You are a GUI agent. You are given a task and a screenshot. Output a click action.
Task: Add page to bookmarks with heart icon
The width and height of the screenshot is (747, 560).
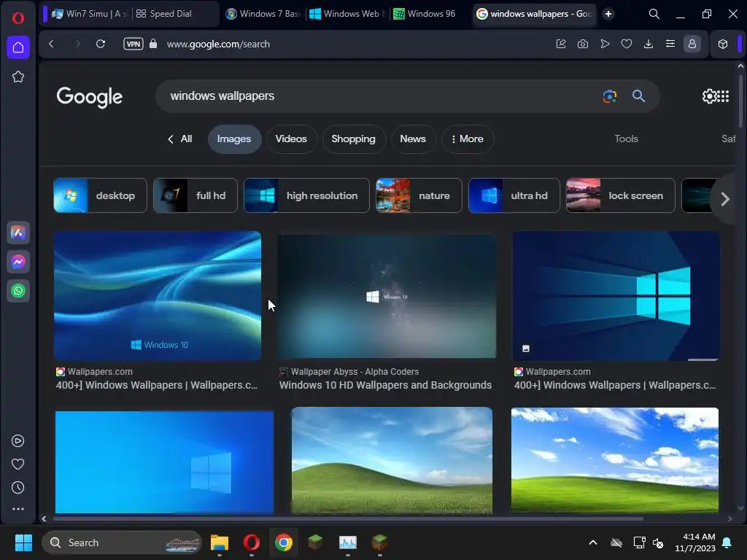pos(627,44)
